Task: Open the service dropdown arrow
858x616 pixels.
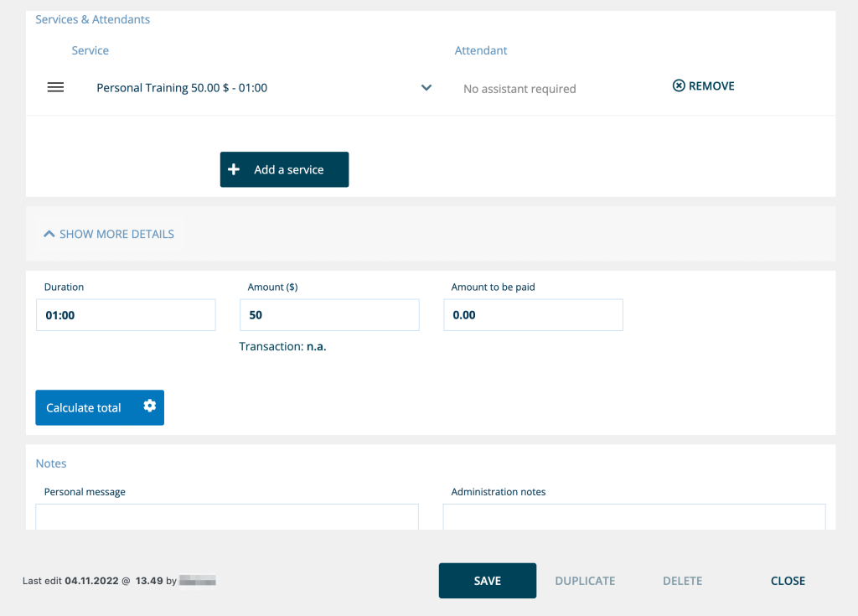Action: point(426,88)
